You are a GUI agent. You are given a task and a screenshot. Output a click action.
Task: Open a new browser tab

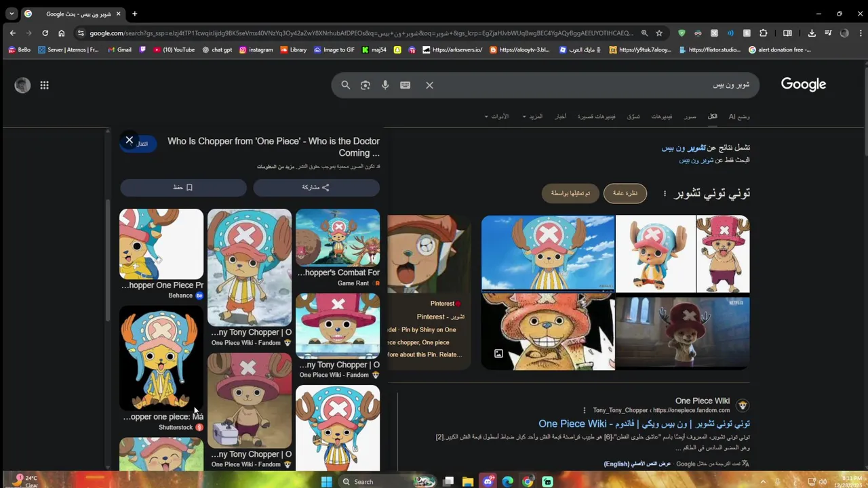coord(134,14)
